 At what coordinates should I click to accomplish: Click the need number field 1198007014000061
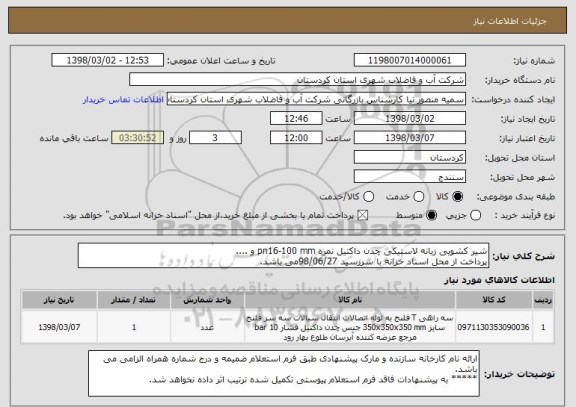pos(410,60)
